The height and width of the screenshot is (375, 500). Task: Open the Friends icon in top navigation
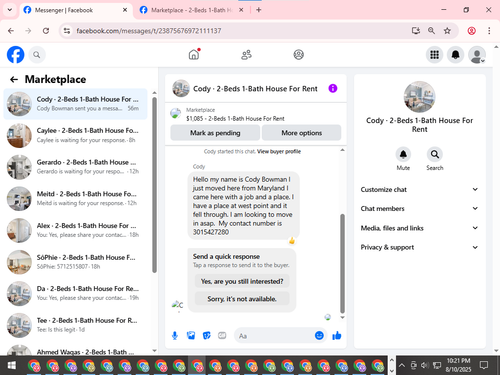(246, 55)
